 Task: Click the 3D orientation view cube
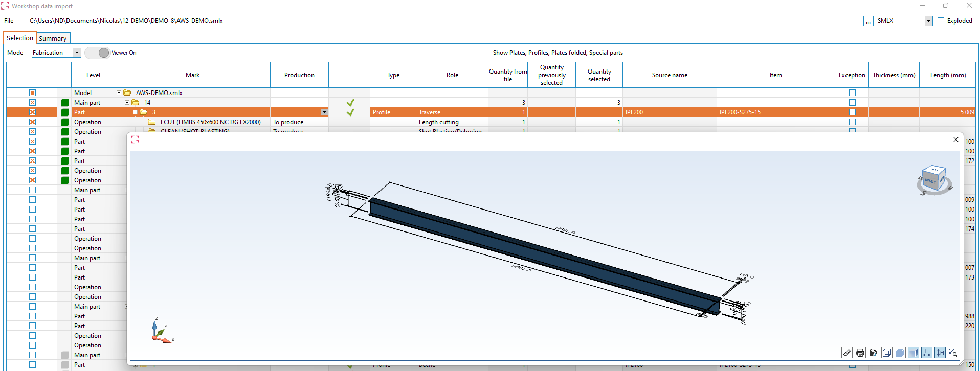[934, 179]
